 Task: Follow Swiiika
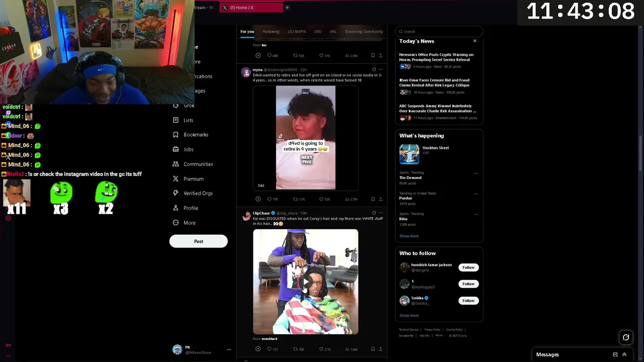point(468,301)
